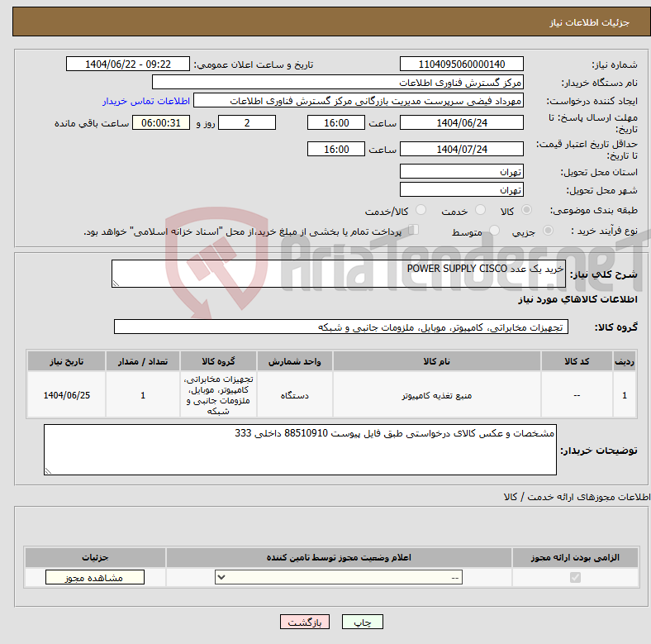Click the تاریخ نیاز column header

[x=66, y=361]
